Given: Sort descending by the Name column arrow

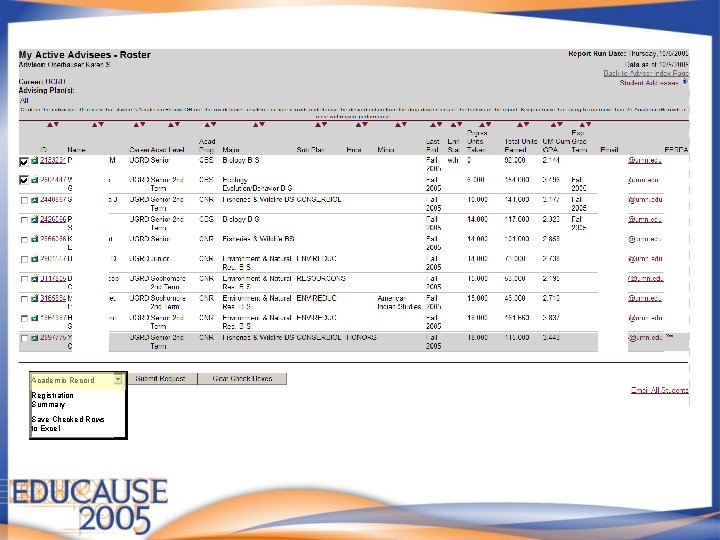Looking at the screenshot, I should 101,124.
